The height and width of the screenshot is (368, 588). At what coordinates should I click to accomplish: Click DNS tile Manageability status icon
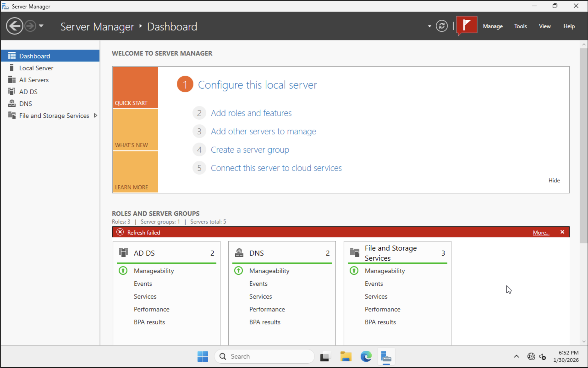click(238, 271)
